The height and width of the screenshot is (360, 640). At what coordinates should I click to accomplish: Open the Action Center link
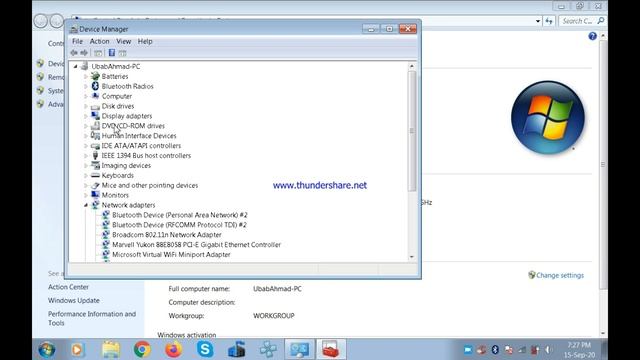coord(68,287)
